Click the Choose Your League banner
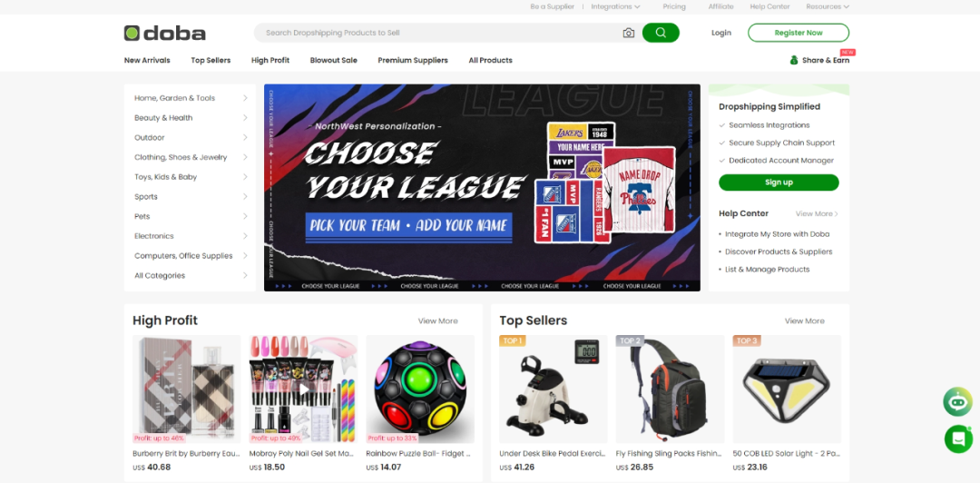This screenshot has width=980, height=483. pyautogui.click(x=482, y=188)
